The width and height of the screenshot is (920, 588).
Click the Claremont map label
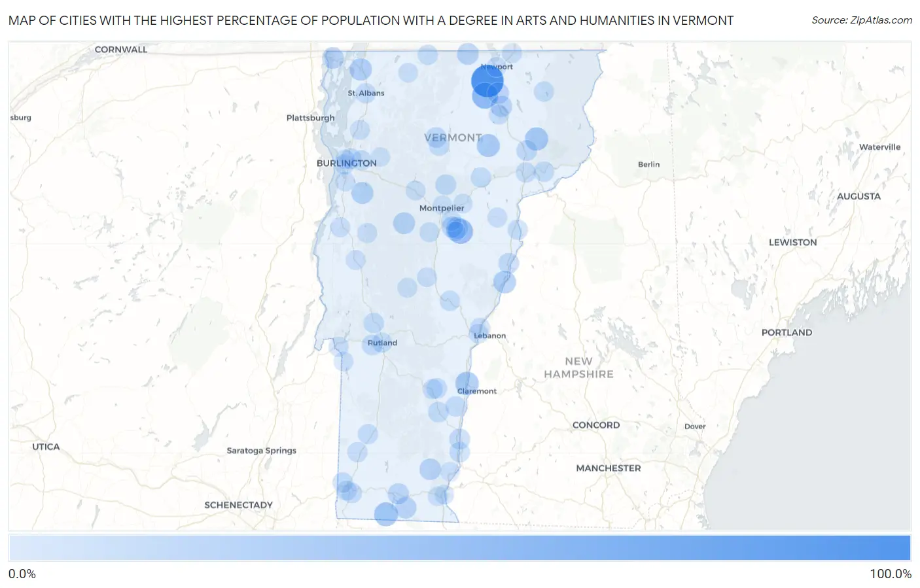coord(477,391)
